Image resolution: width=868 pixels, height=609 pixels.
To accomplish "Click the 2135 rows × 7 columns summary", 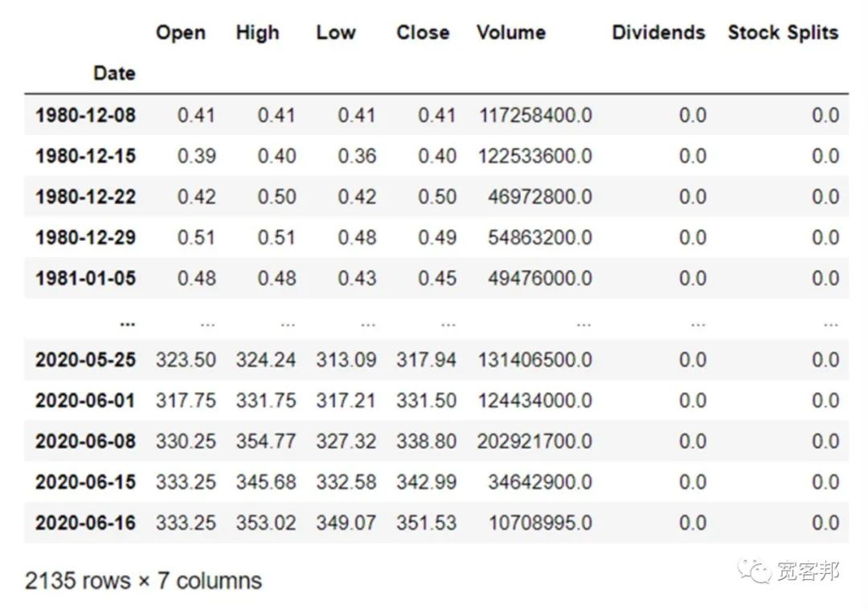I will [143, 581].
